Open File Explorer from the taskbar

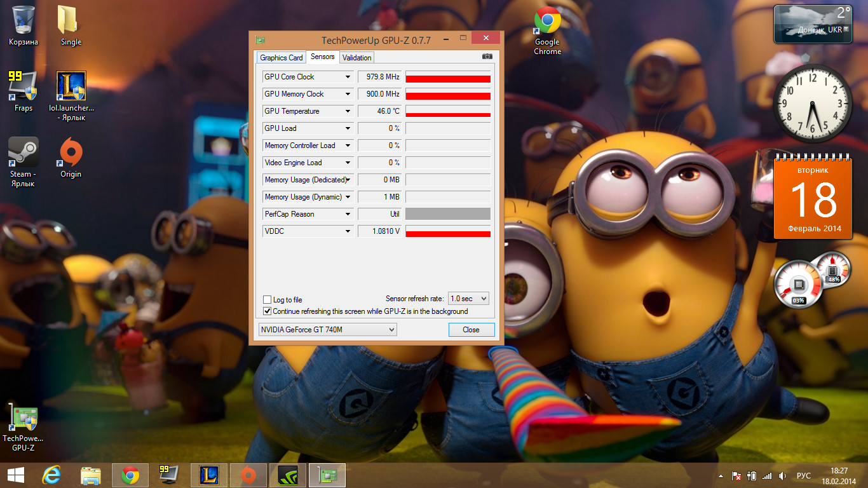(91, 475)
